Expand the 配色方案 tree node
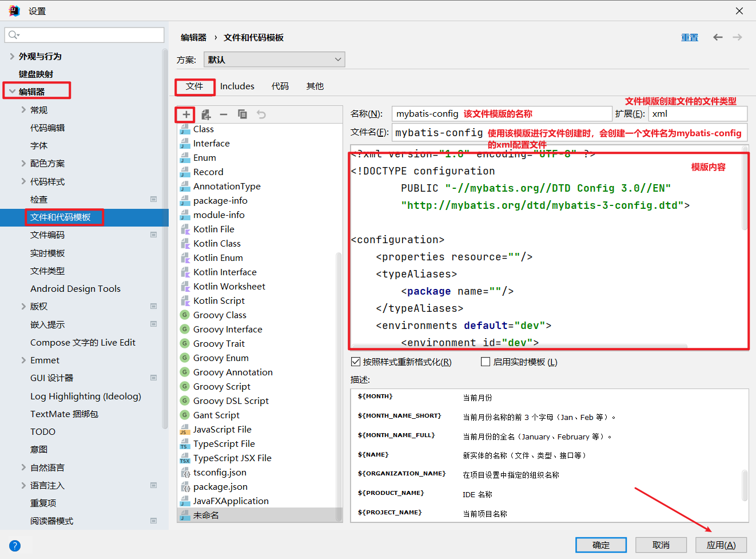 [x=23, y=163]
